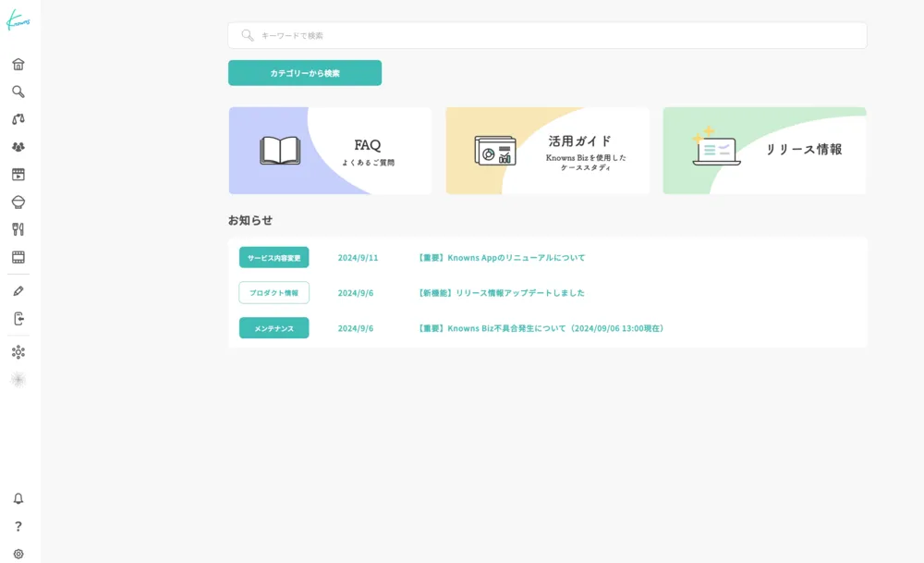Click the Knowns logo in the sidebar
The width and height of the screenshot is (924, 563).
tap(18, 20)
